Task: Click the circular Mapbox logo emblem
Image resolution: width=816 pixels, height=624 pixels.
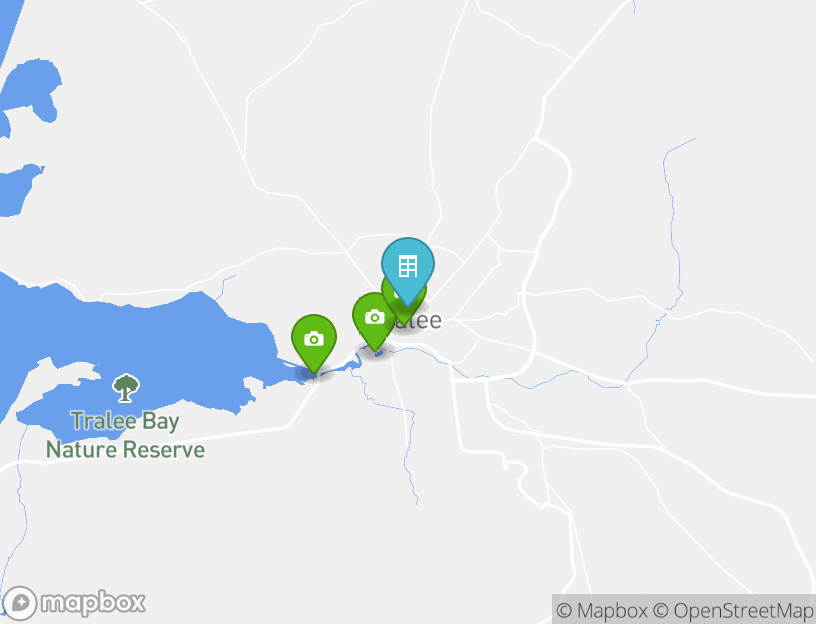Action: (x=20, y=604)
